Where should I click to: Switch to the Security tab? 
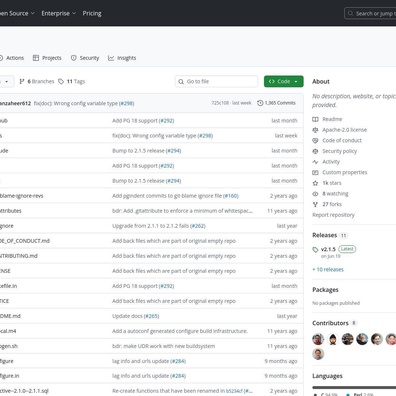(85, 58)
